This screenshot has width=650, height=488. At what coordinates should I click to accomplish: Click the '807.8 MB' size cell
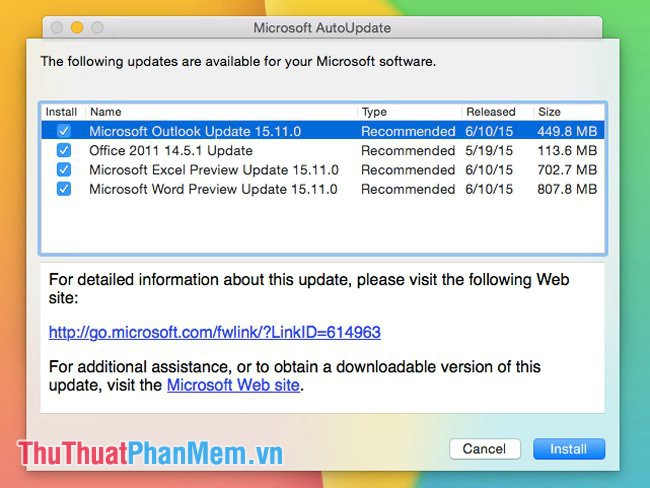point(567,189)
